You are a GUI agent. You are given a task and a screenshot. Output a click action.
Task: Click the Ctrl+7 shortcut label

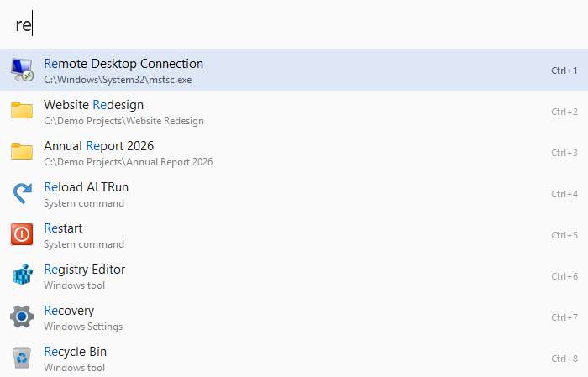[564, 317]
